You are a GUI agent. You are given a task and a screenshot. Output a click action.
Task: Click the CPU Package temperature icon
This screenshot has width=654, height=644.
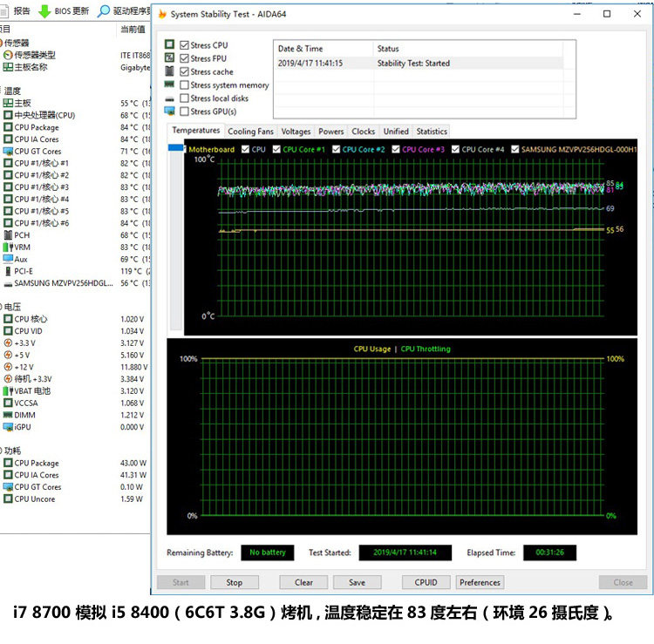coord(8,127)
